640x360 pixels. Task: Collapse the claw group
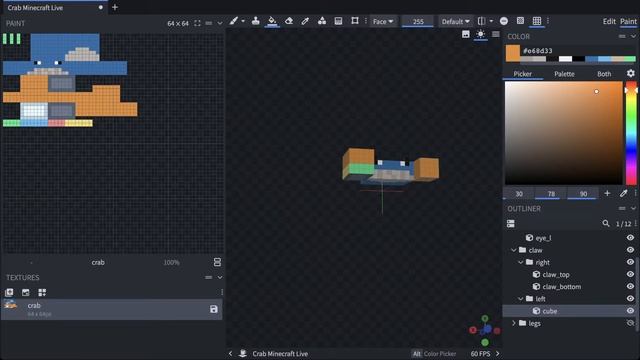tap(513, 250)
